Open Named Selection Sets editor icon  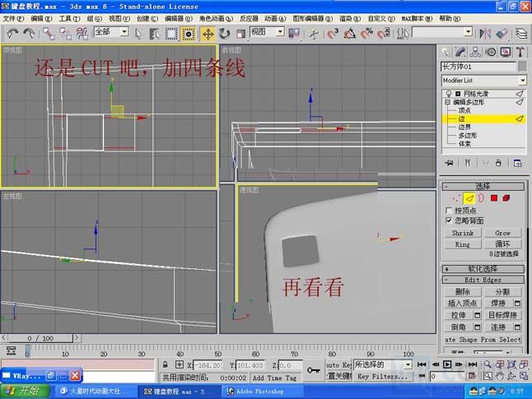click(x=403, y=33)
